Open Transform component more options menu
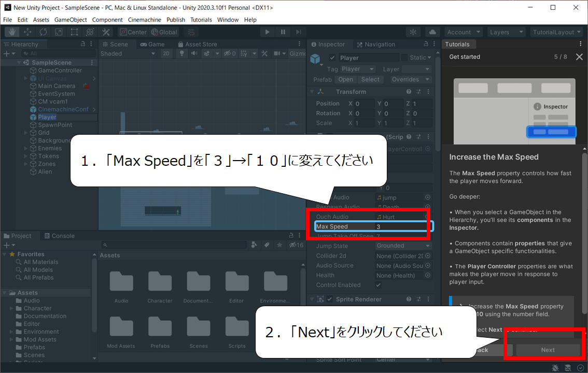 (428, 92)
